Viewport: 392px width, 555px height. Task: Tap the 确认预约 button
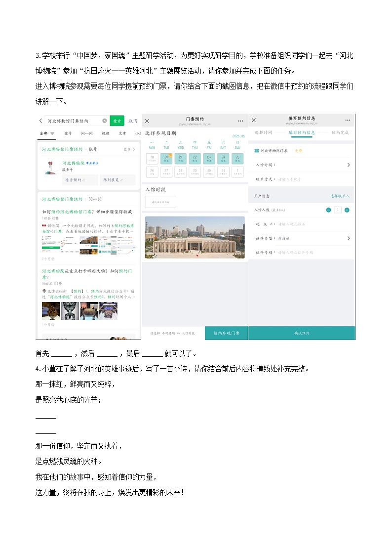pyautogui.click(x=302, y=333)
